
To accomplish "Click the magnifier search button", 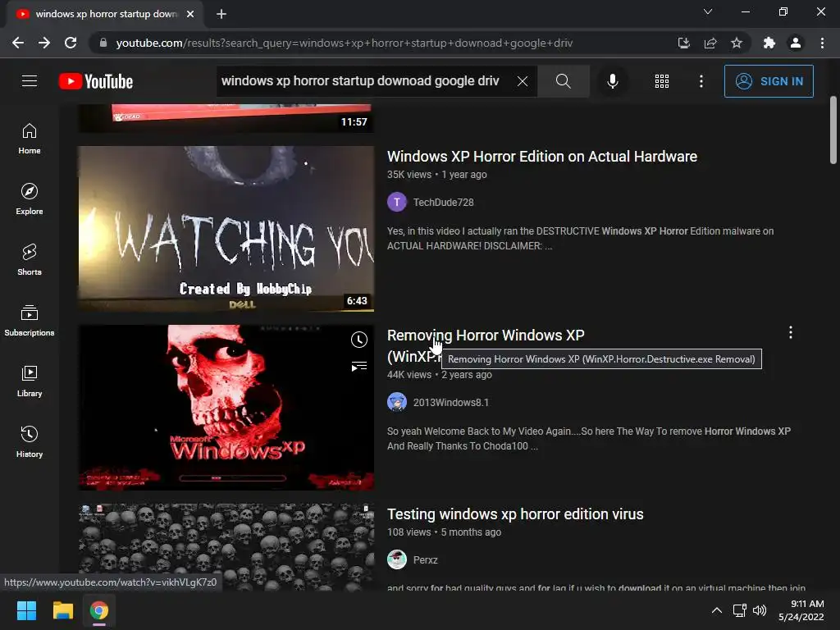I will click(563, 81).
